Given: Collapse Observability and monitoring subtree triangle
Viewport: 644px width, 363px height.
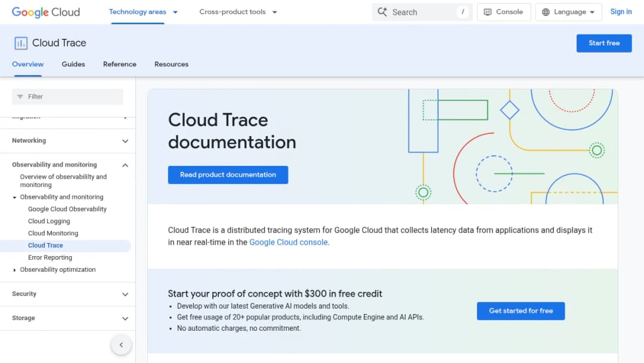Looking at the screenshot, I should (x=14, y=198).
